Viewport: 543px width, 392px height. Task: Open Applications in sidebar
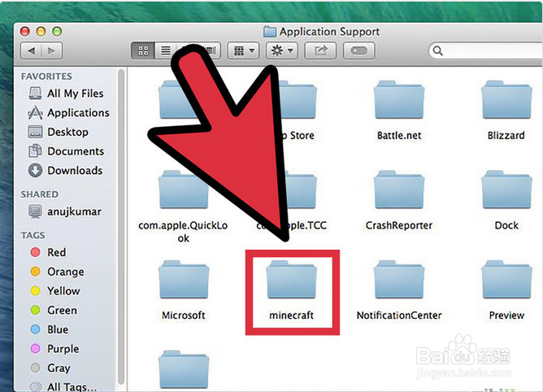68,113
